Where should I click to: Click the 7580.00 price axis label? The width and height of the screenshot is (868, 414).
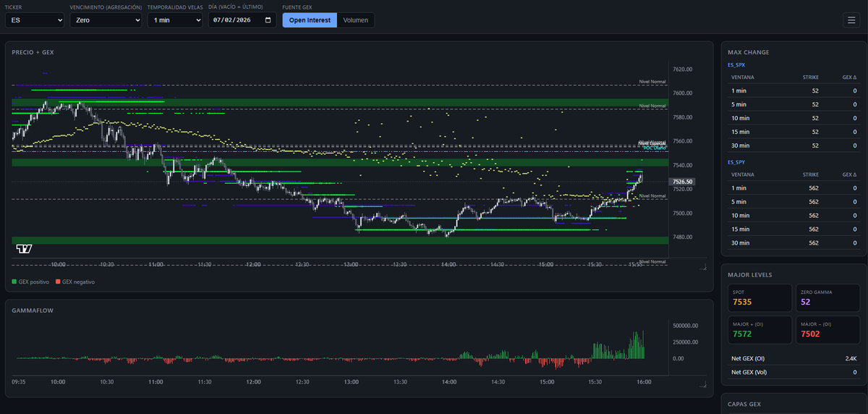(x=682, y=117)
